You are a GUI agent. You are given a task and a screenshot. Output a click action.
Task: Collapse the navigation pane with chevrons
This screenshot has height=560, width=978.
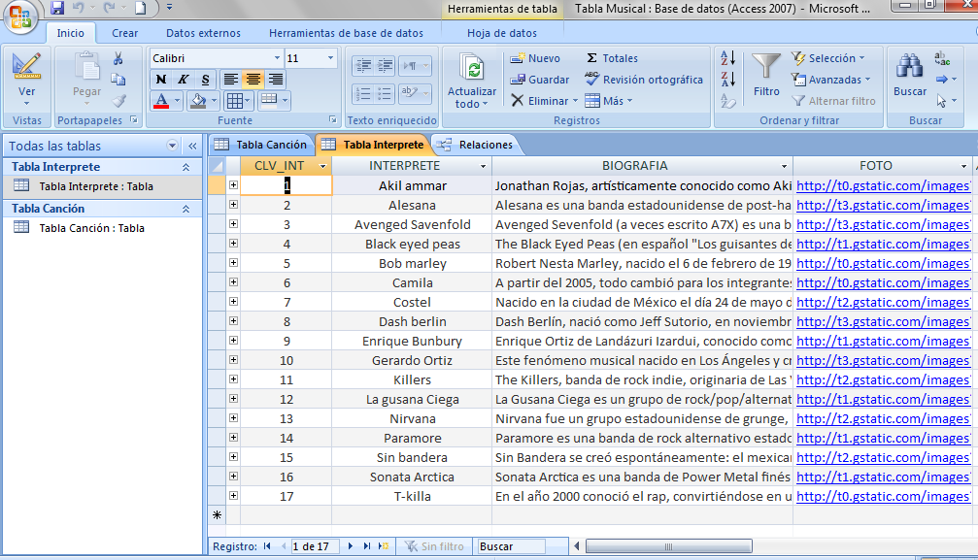pos(192,146)
